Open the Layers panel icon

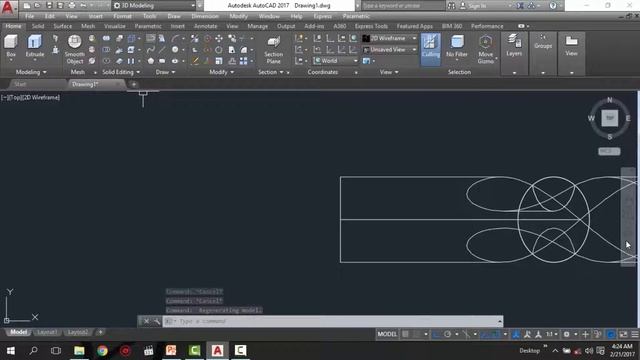pyautogui.click(x=514, y=41)
